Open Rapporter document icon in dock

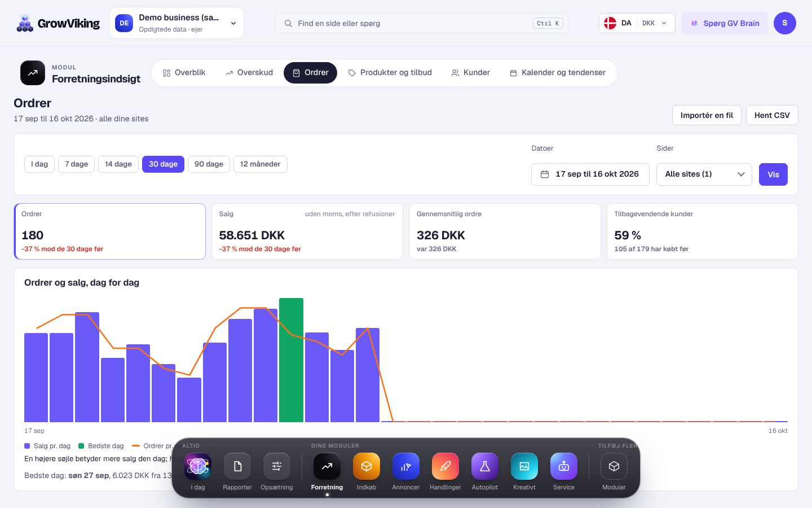pyautogui.click(x=237, y=466)
